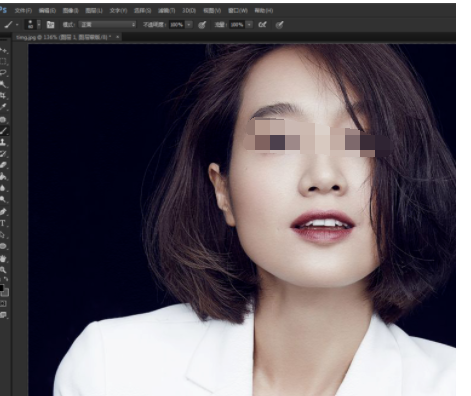Viewport: 471px width, 396px height.
Task: Select the Spot Healing Brush tool
Action: [3, 119]
